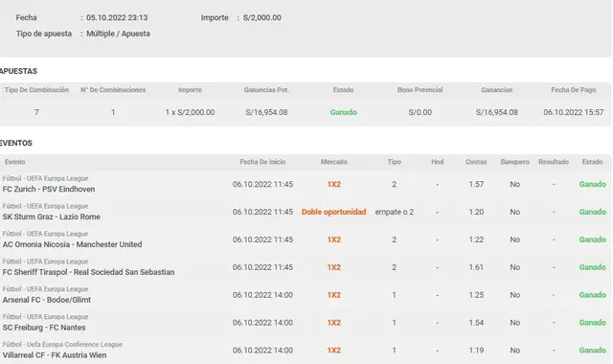The image size is (613, 364).
Task: Click potential winnings S/16,954.08 under Ganancias Pot.
Action: tap(266, 112)
